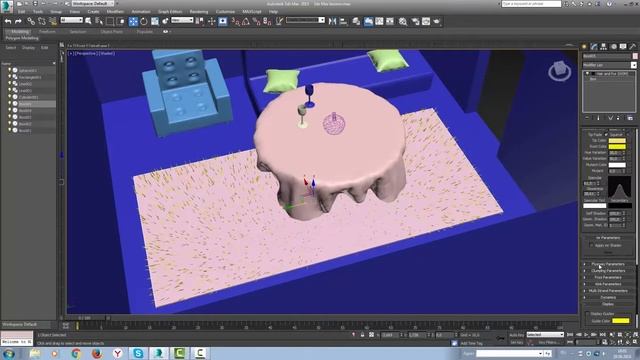Expand the Clumping Parameters rollout
The width and height of the screenshot is (640, 360).
(x=608, y=271)
